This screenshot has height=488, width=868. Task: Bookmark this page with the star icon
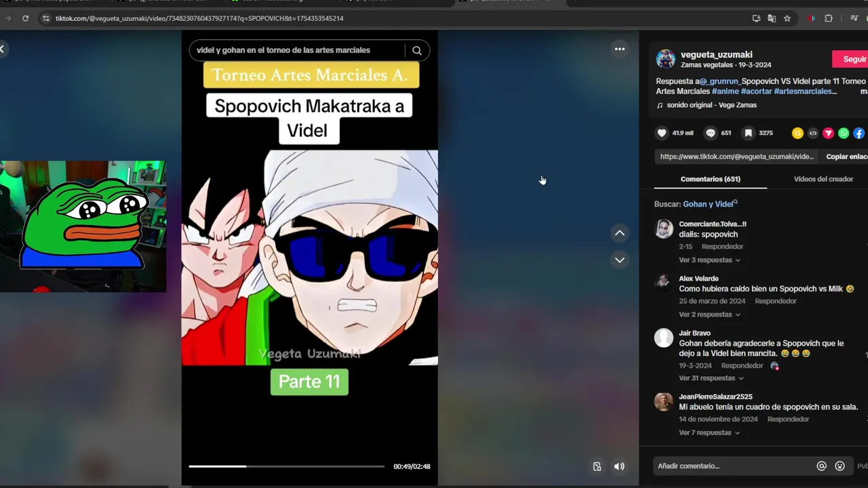[x=787, y=18]
